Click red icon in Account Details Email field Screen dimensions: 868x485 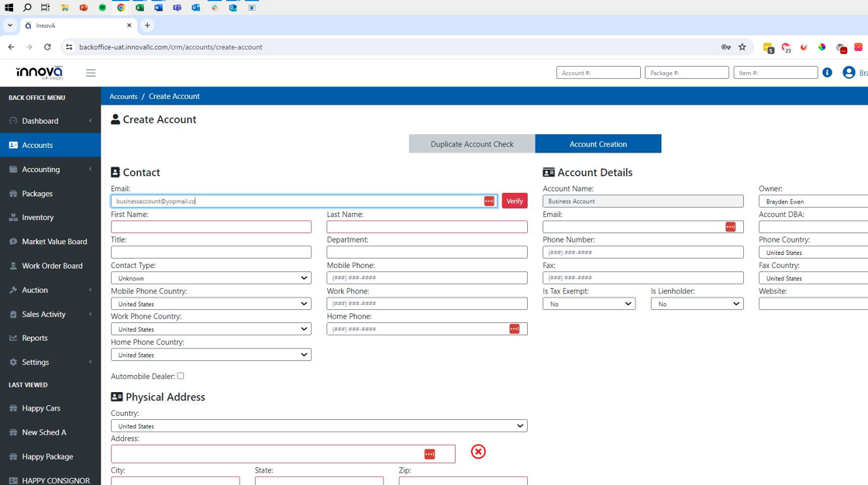tap(730, 226)
